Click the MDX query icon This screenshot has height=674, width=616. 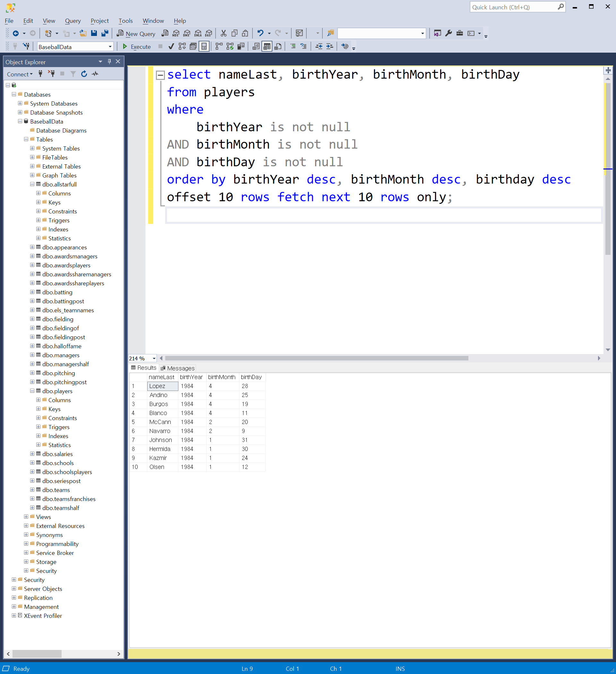176,33
